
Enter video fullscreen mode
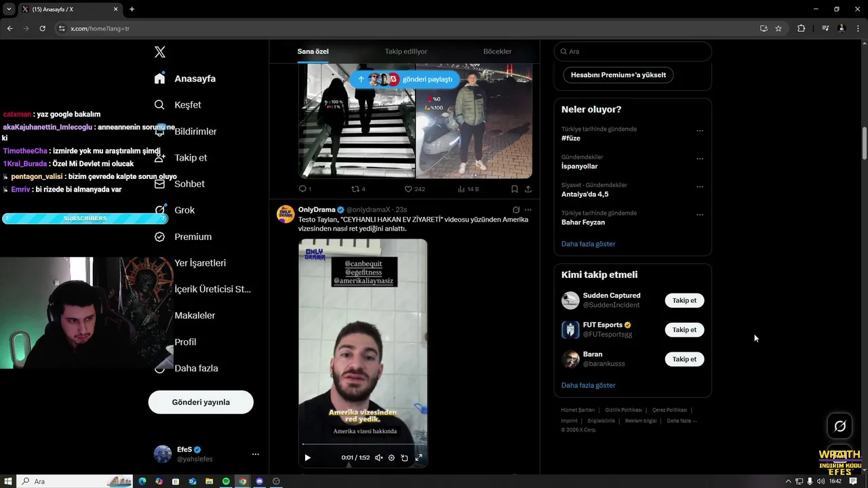(418, 457)
